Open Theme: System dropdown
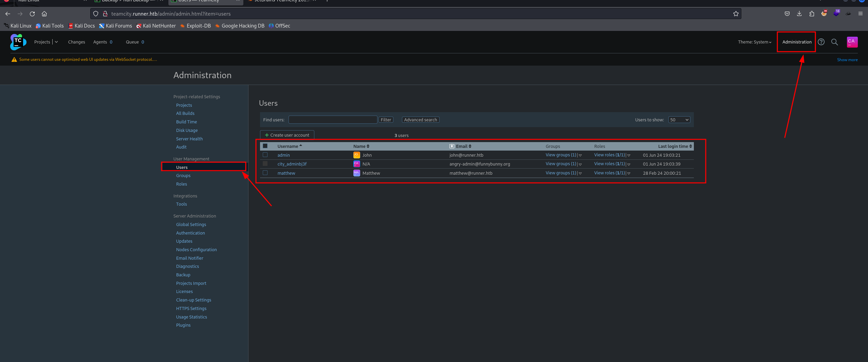 click(755, 42)
